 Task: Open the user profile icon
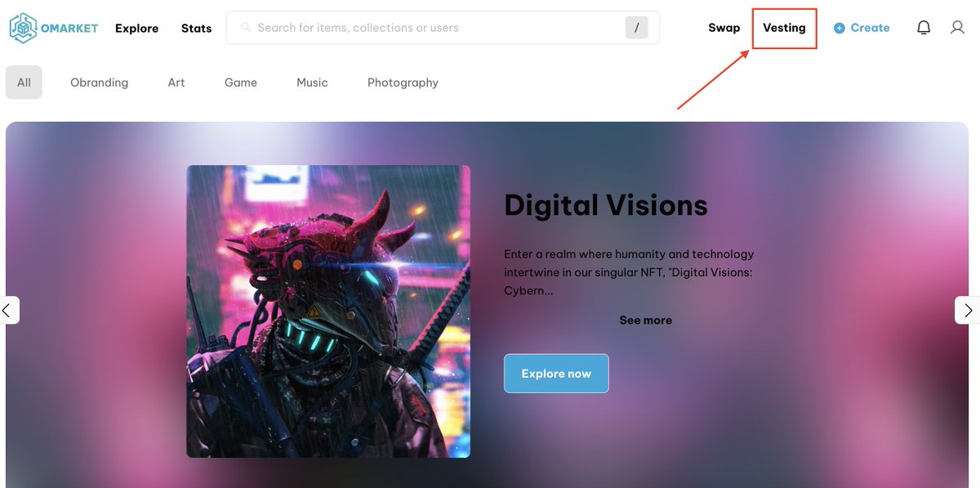pos(957,28)
